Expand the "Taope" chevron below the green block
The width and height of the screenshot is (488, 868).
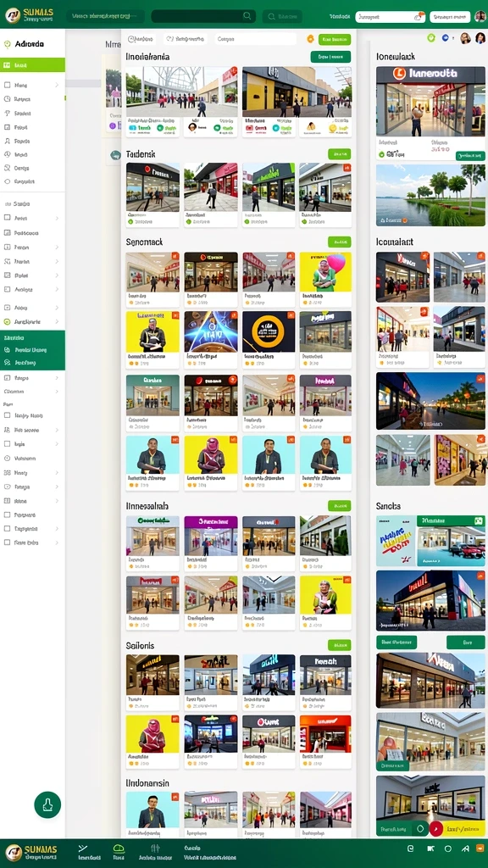pyautogui.click(x=57, y=378)
